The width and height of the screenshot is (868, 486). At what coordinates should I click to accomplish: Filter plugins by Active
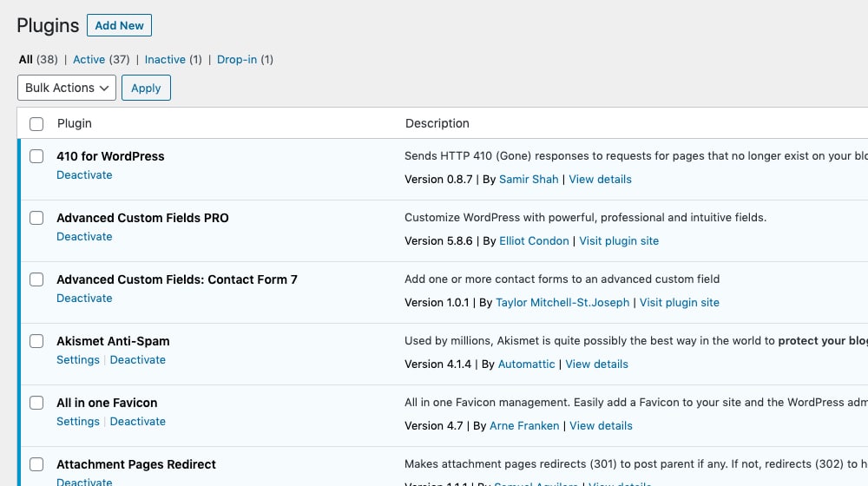pyautogui.click(x=89, y=59)
